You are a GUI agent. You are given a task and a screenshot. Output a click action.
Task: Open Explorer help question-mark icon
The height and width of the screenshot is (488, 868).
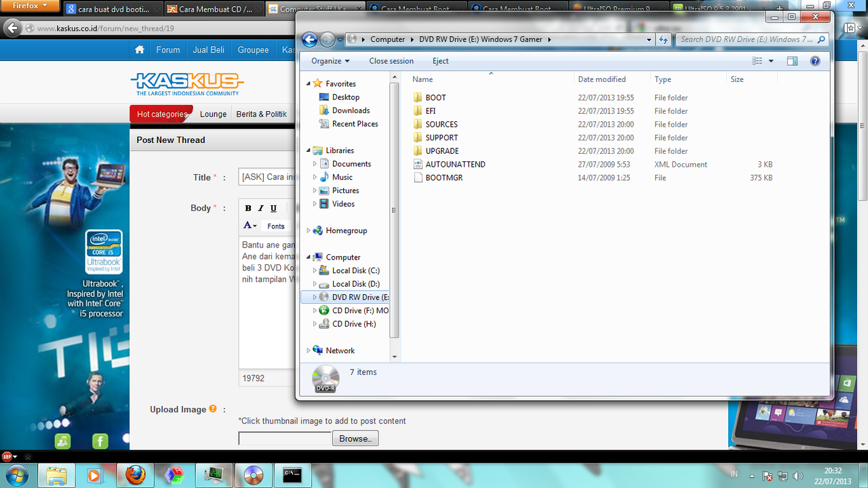(815, 61)
